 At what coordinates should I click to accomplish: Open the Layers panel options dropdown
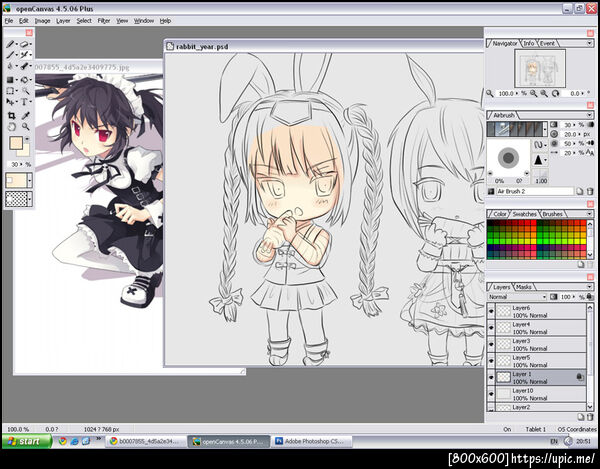point(590,287)
